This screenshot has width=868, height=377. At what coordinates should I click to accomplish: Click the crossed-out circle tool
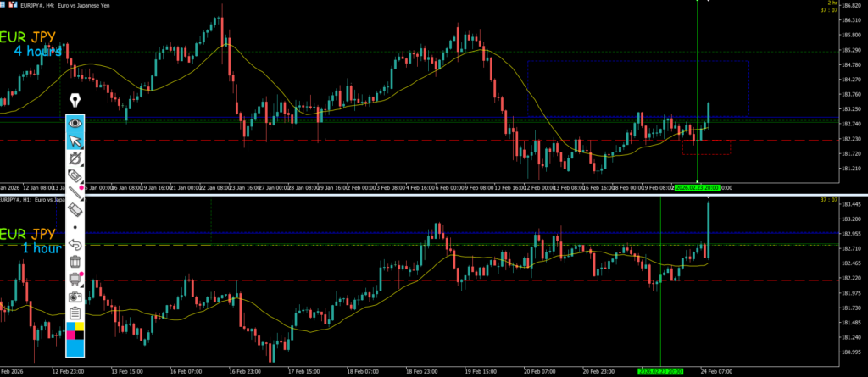76,158
